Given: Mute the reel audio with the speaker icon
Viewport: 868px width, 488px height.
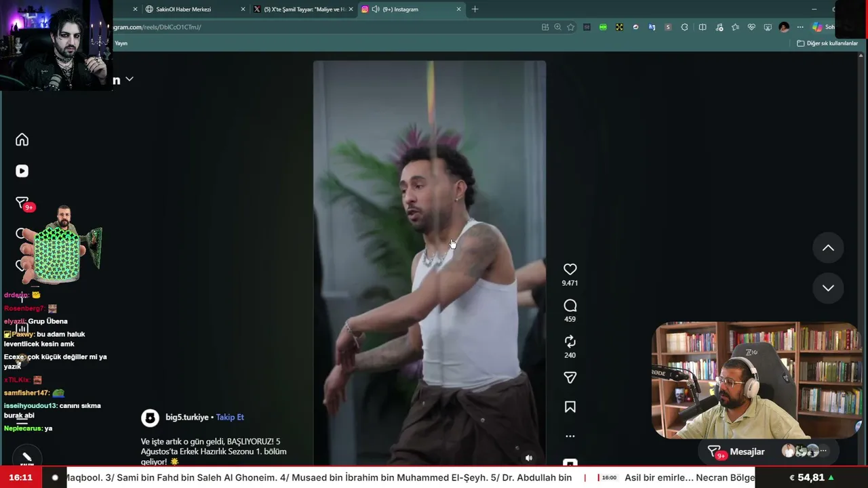Looking at the screenshot, I should [529, 457].
